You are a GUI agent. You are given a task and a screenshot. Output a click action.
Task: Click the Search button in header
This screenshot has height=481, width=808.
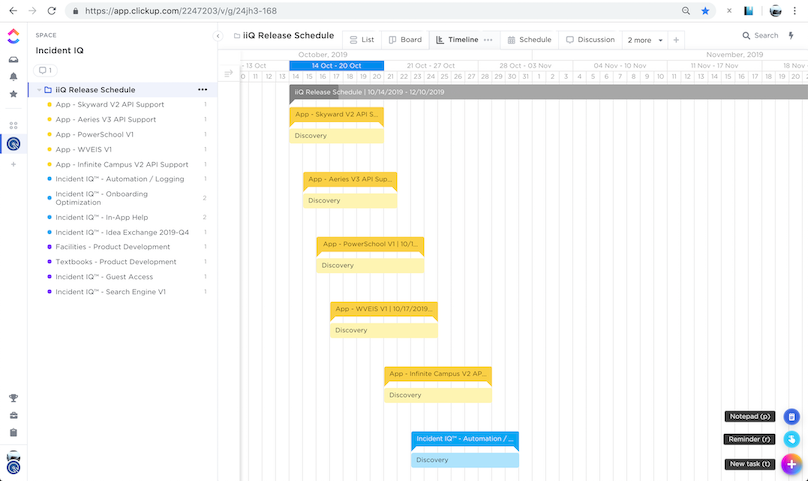(760, 36)
